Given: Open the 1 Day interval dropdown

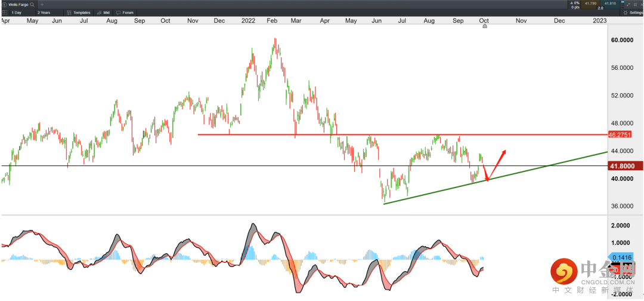Looking at the screenshot, I should tap(22, 13).
